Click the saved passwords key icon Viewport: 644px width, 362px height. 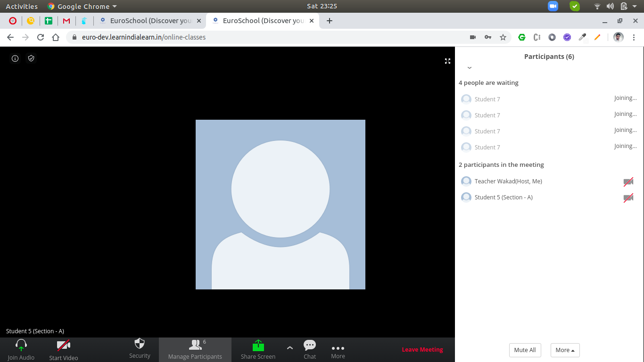point(488,37)
